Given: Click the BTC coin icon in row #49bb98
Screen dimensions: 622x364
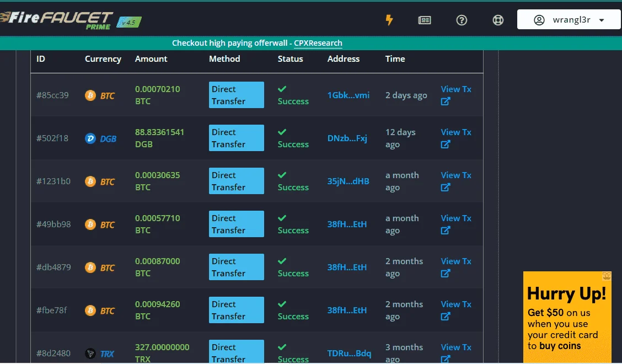Looking at the screenshot, I should tap(90, 224).
